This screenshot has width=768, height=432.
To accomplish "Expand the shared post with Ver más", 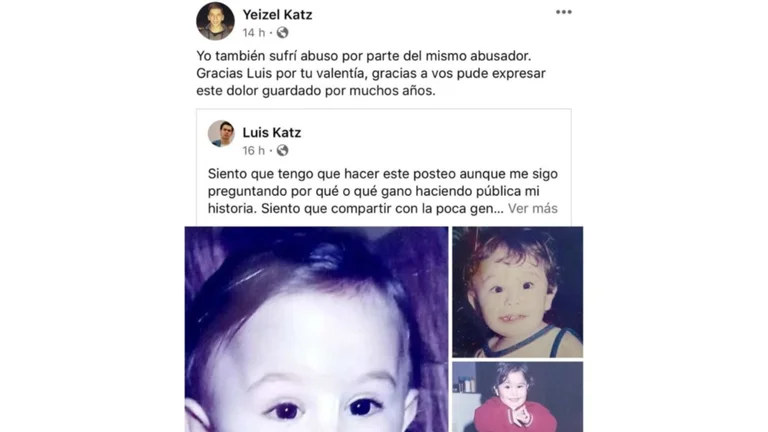I will tap(532, 209).
